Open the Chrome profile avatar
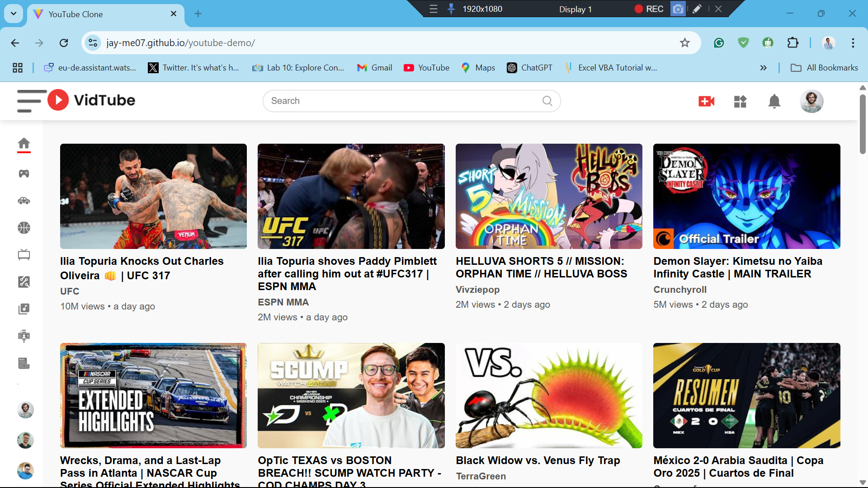The height and width of the screenshot is (488, 868). coord(828,43)
